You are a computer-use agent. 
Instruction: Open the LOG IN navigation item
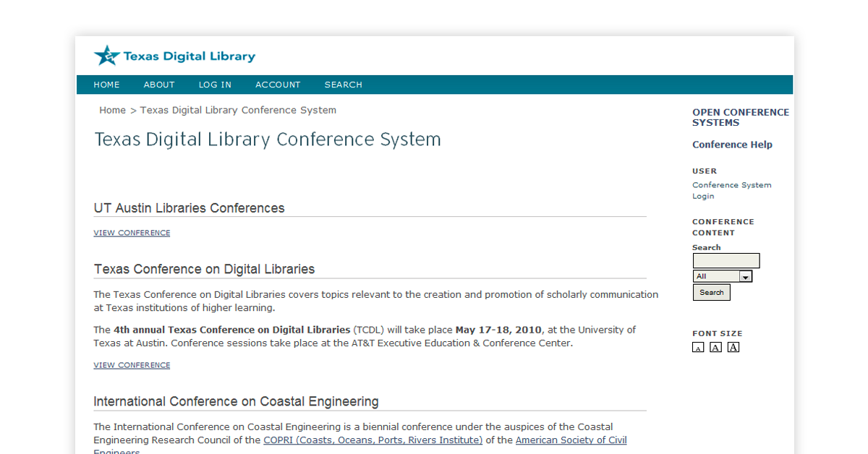215,85
